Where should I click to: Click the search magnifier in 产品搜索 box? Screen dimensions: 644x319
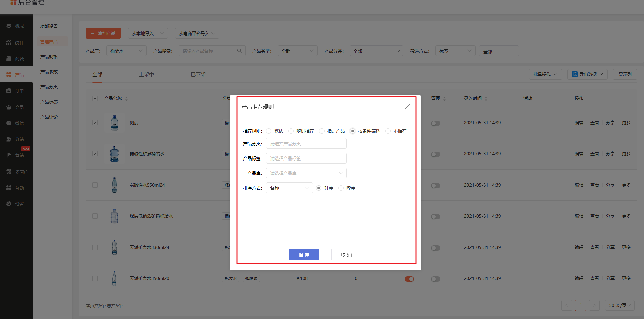click(x=239, y=51)
